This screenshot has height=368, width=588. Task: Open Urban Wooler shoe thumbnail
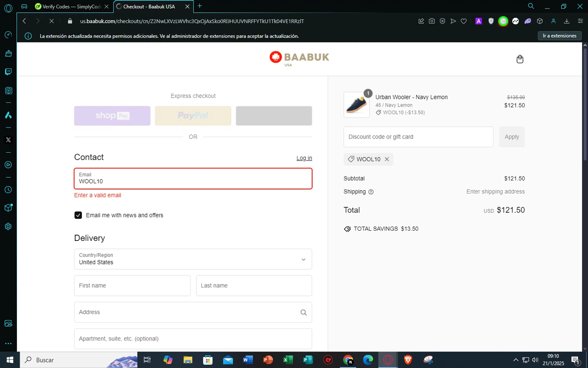[x=357, y=105]
